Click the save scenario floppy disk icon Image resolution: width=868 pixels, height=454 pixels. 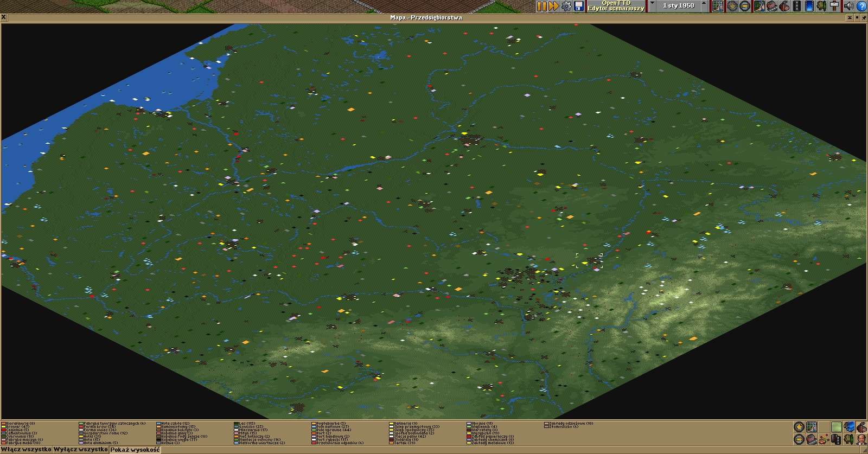579,6
